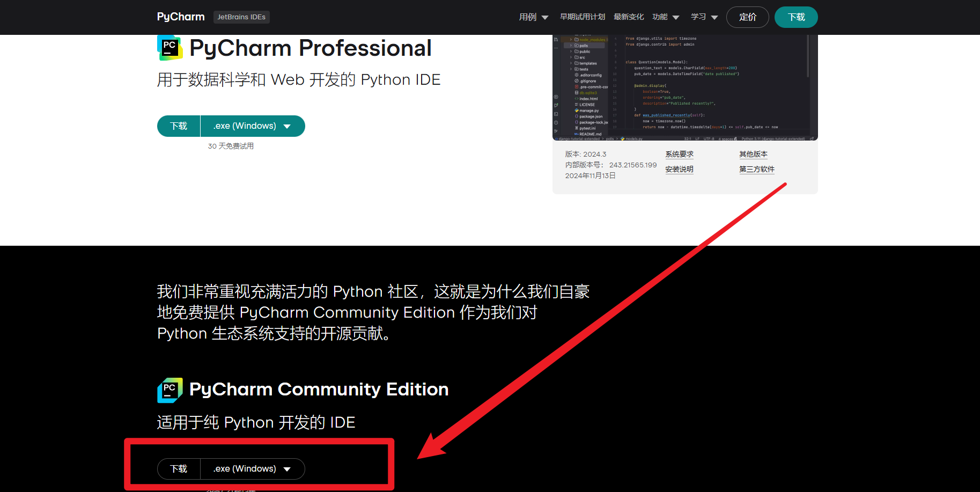Click the PyCharm logo in the navigation bar
Screen dimensions: 980x492
[x=180, y=17]
